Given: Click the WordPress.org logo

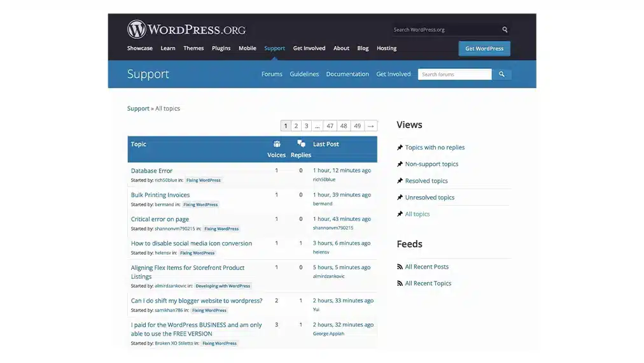Looking at the screenshot, I should pyautogui.click(x=186, y=29).
